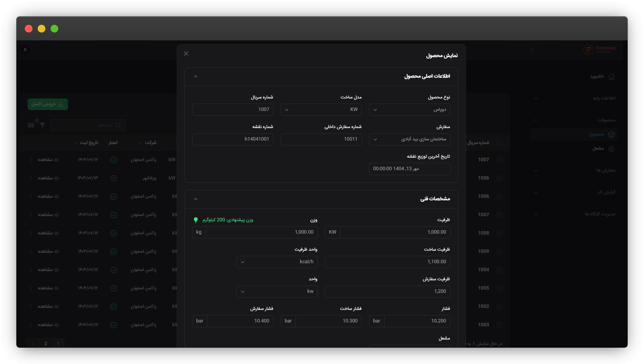Click three-dot row menu for first row
The width and height of the screenshot is (644, 364).
31,160
